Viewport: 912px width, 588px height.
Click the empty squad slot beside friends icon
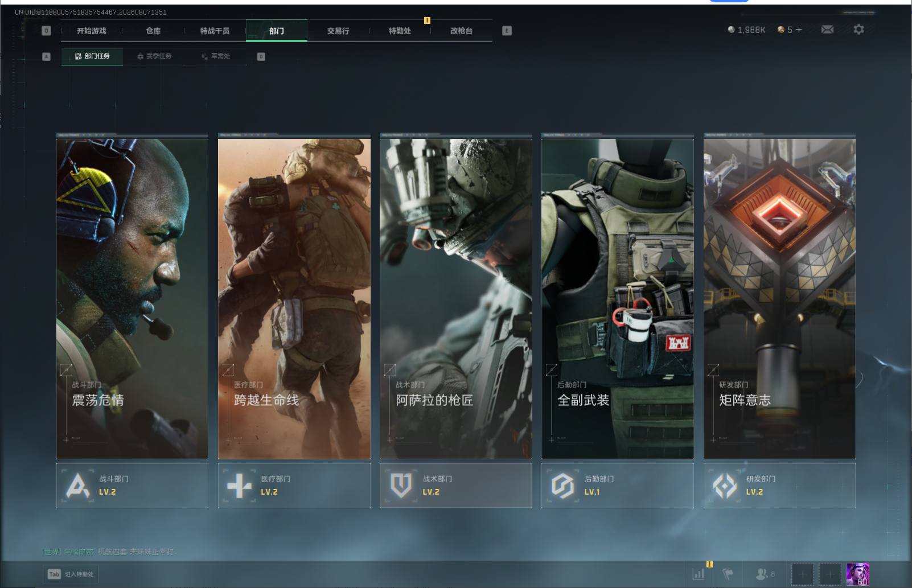click(x=803, y=574)
